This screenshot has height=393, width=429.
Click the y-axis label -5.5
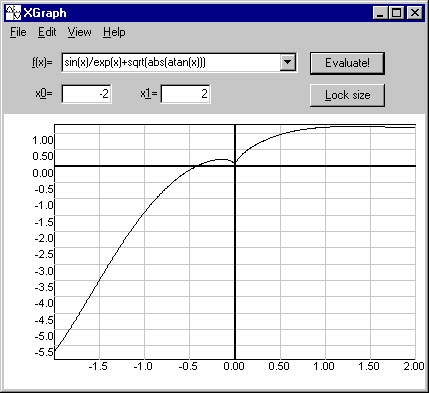point(44,352)
